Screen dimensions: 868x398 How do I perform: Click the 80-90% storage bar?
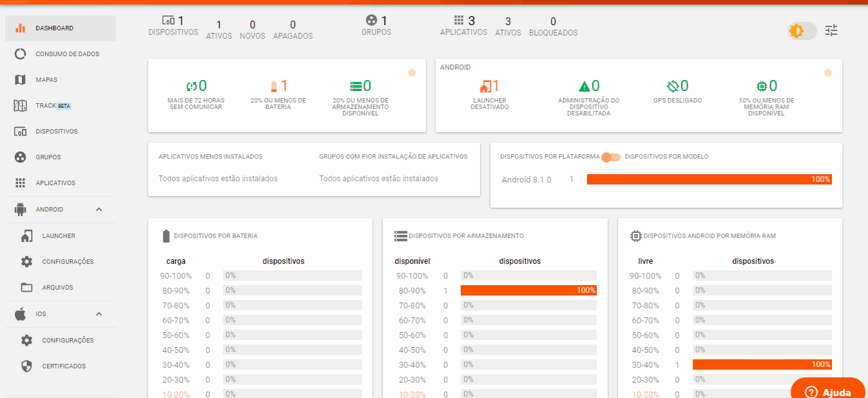click(x=528, y=290)
